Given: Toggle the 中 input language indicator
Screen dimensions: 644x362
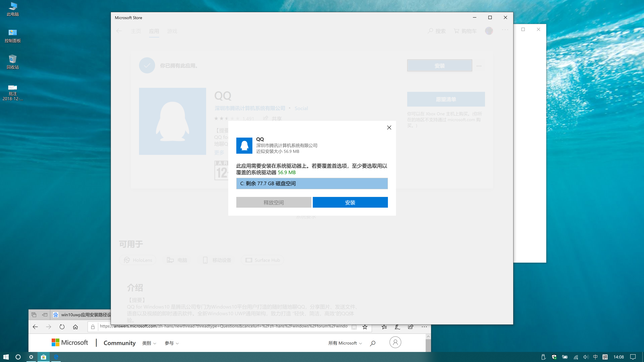Looking at the screenshot, I should click(x=595, y=357).
